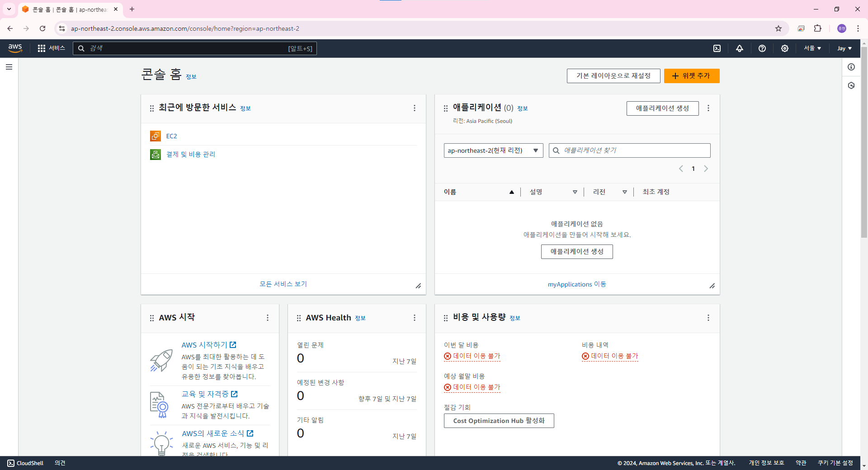868x470 pixels.
Task: Open the 서비스 services grid menu
Action: pos(51,48)
